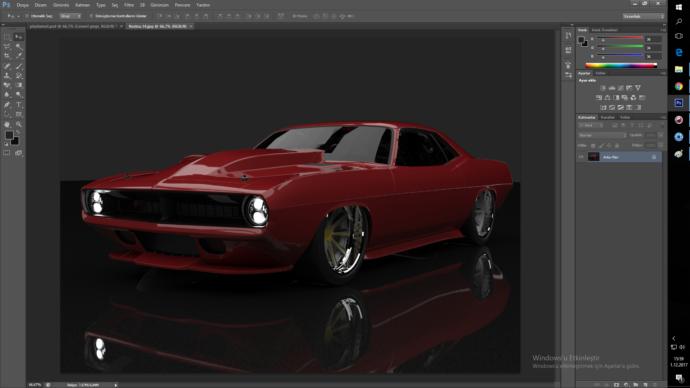Open the Filtre menu
690x388 pixels.
(129, 5)
